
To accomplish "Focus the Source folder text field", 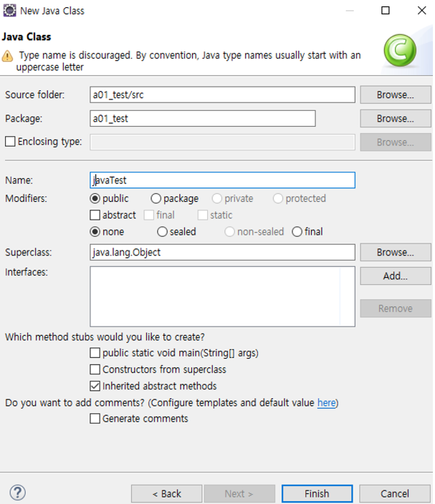I will pos(222,94).
